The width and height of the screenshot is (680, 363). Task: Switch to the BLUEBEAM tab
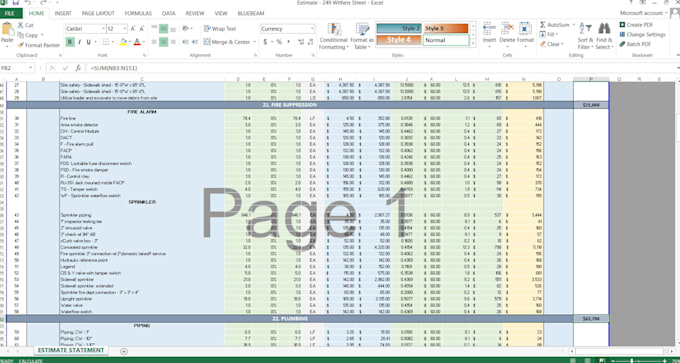point(251,13)
